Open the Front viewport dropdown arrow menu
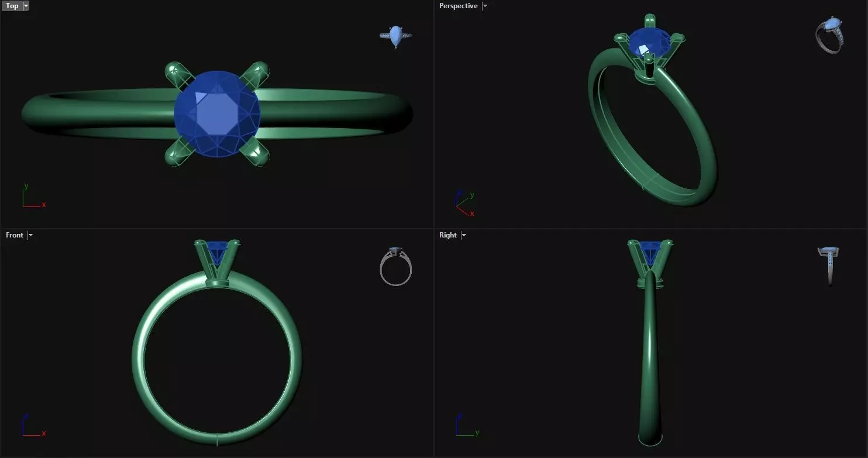The width and height of the screenshot is (868, 458). click(30, 235)
